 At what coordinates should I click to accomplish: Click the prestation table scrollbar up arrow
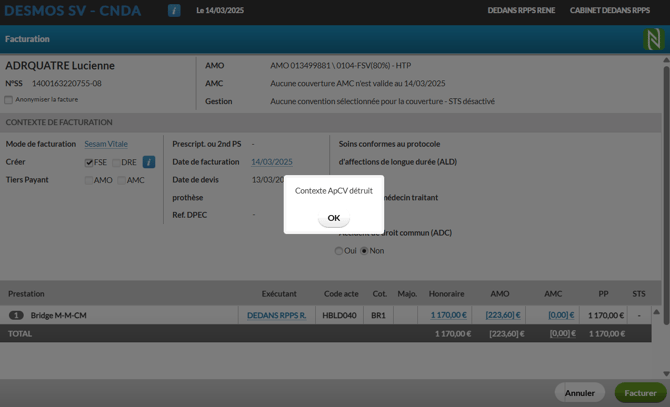(657, 312)
